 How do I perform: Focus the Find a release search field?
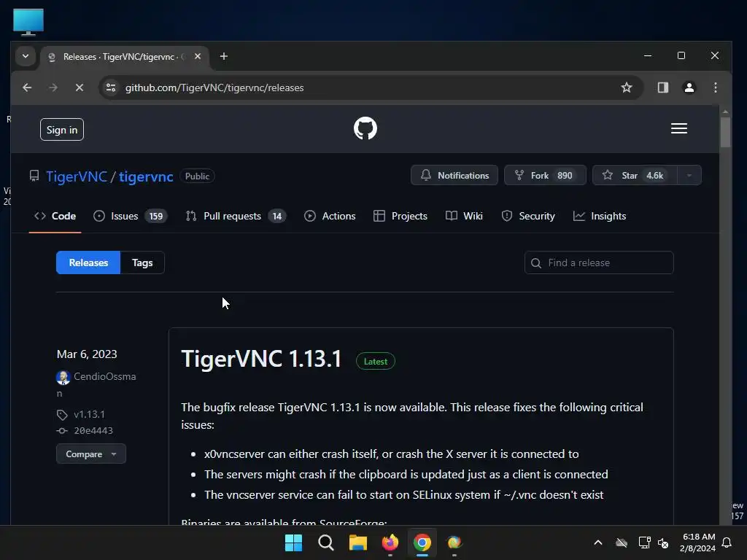(x=599, y=262)
